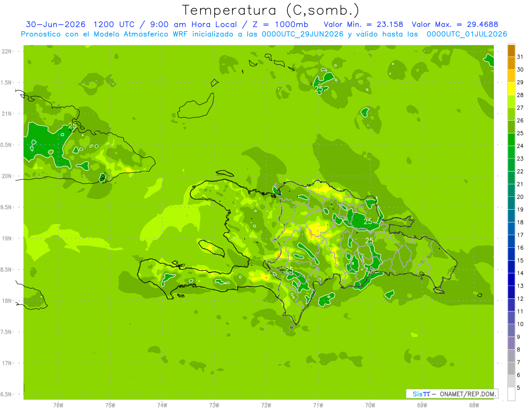Click the legend value "23"
Viewport: 532px width, 411px height.
520,159
